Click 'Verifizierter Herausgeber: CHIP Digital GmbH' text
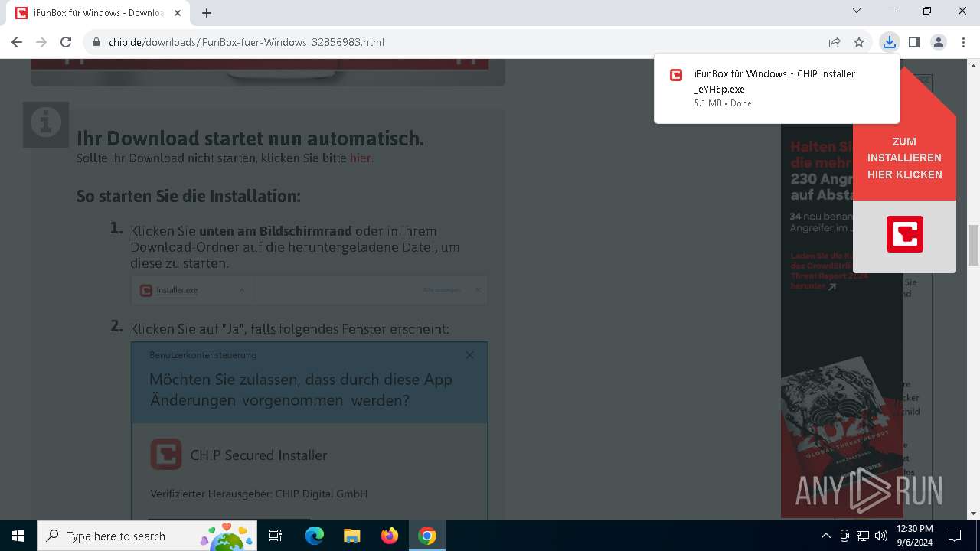Screen dimensions: 980x551 pyautogui.click(x=259, y=494)
